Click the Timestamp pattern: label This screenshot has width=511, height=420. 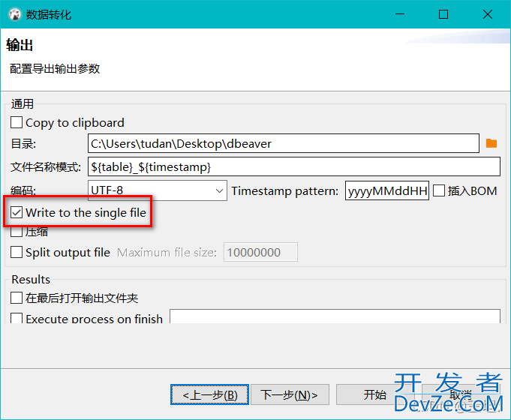[x=285, y=191]
